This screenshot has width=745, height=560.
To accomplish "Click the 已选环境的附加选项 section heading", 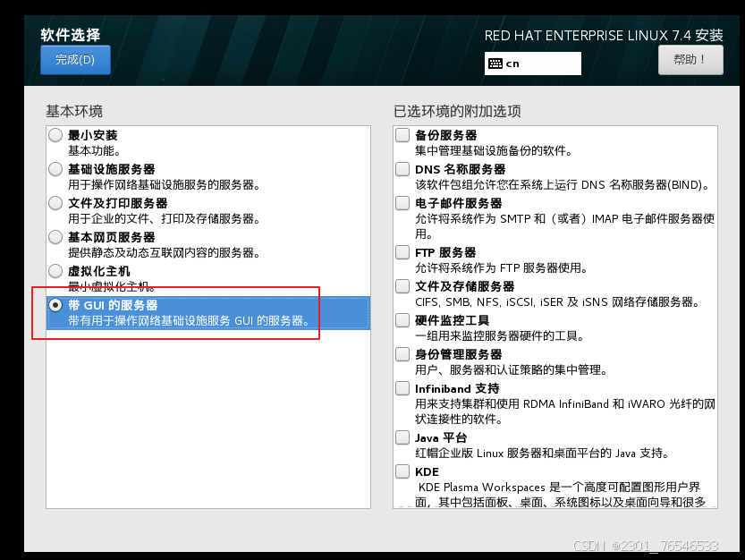I will coord(457,111).
